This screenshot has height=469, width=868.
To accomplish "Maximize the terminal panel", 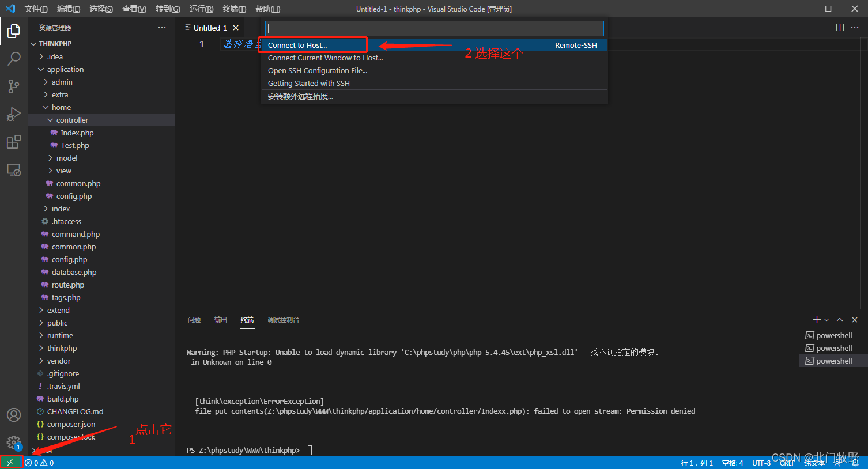I will point(840,320).
